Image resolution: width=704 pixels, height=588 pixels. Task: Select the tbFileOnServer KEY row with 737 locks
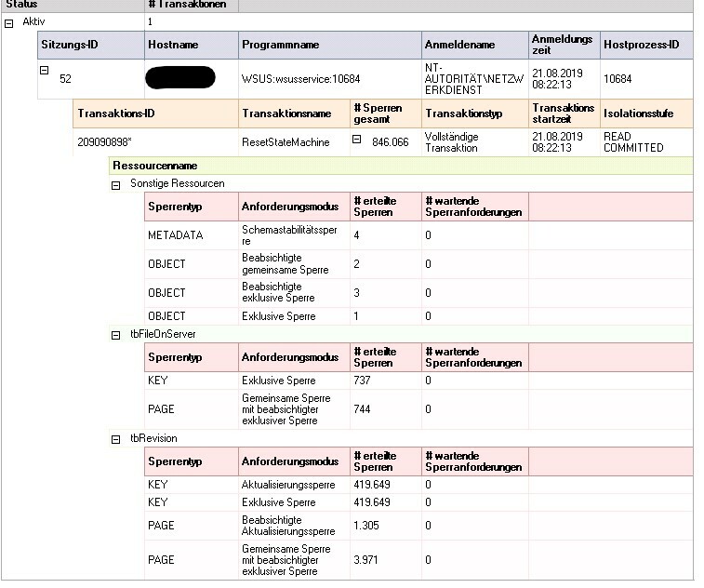(x=418, y=381)
